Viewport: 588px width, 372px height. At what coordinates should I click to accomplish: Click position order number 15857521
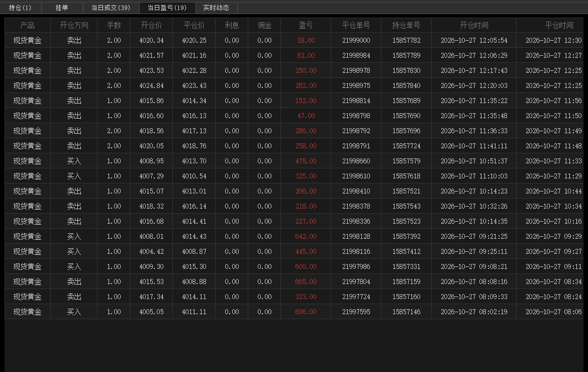pos(406,191)
